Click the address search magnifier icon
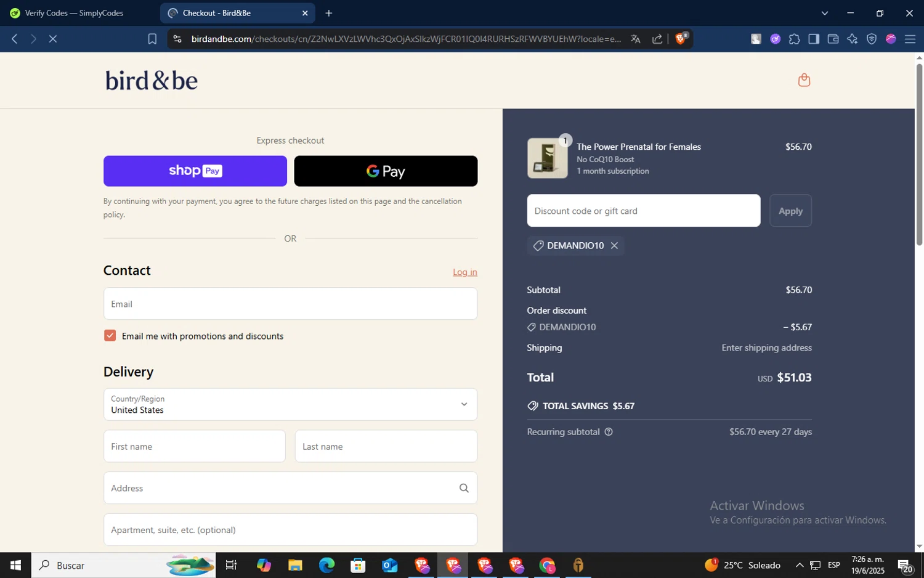Screen dimensions: 924x578 tap(464, 488)
